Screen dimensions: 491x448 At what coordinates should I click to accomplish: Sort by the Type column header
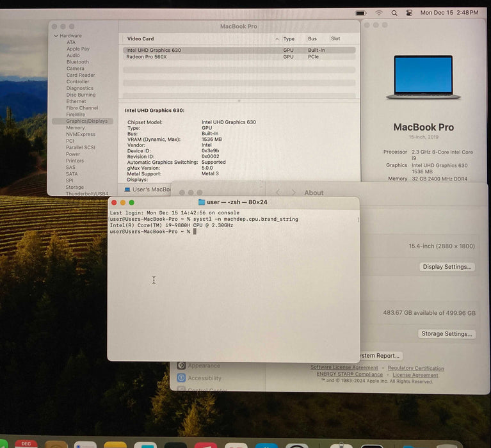coord(289,39)
